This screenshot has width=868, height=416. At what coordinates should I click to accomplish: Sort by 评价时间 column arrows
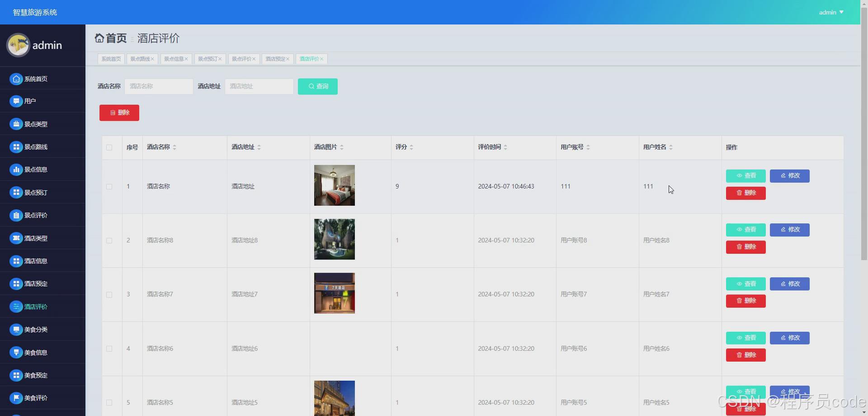[x=505, y=147]
